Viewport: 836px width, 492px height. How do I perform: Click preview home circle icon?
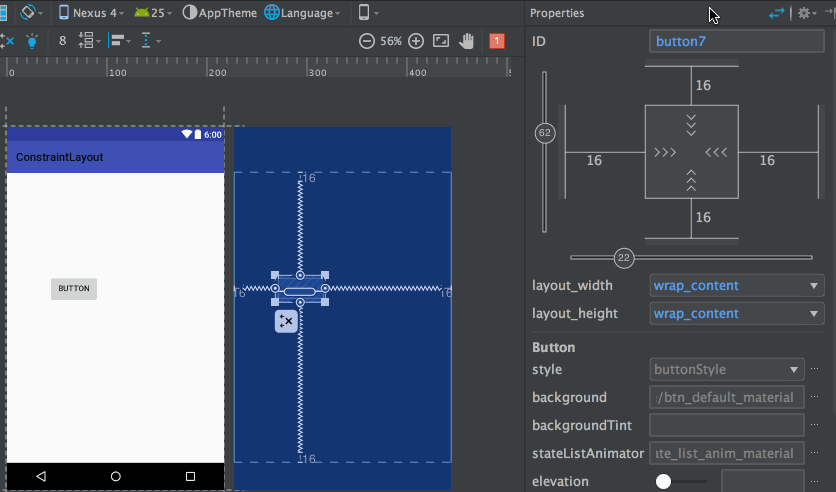pyautogui.click(x=116, y=477)
